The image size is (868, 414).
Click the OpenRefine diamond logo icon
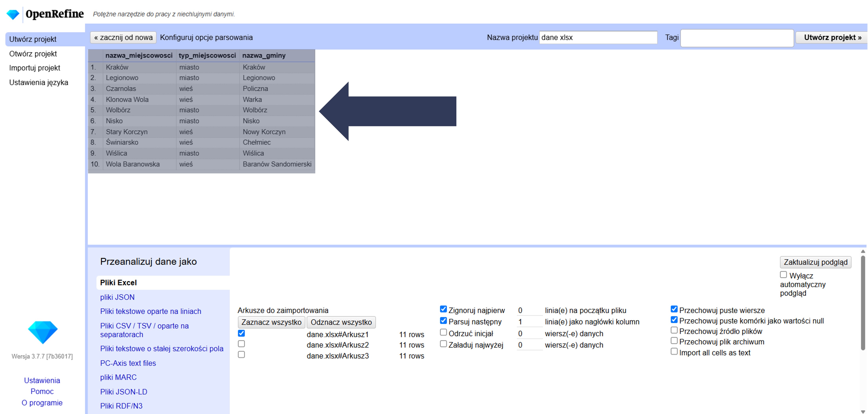[x=13, y=14]
